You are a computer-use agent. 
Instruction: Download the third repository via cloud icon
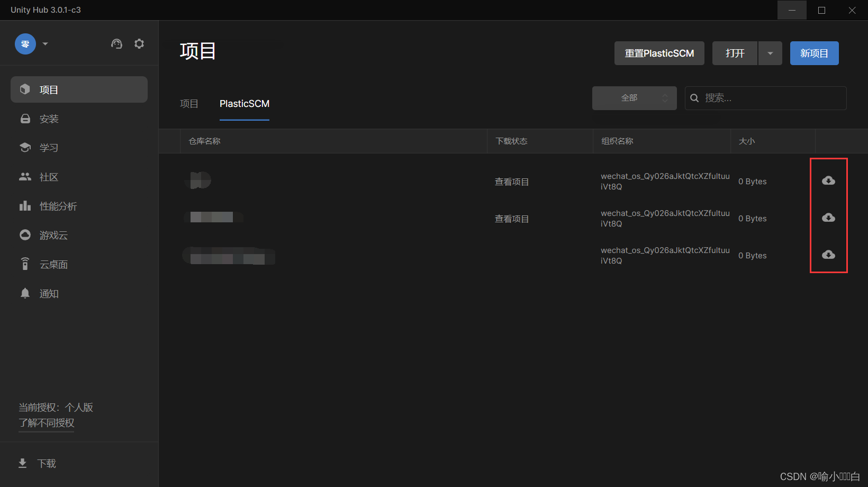[x=828, y=255]
